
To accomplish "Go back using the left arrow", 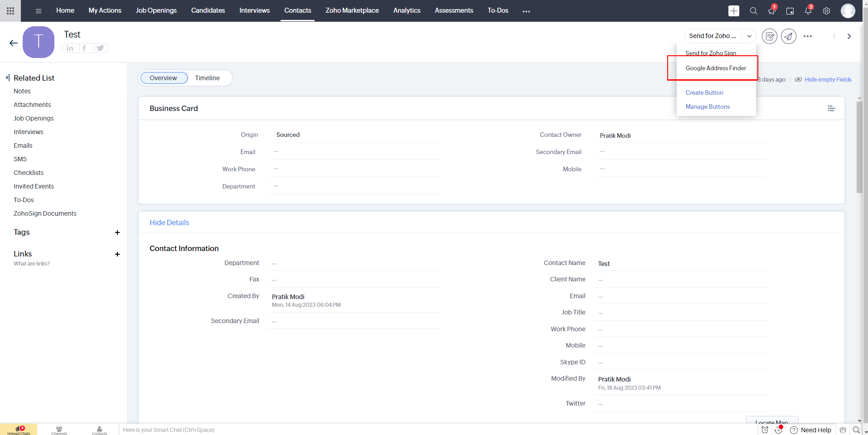I will 14,43.
